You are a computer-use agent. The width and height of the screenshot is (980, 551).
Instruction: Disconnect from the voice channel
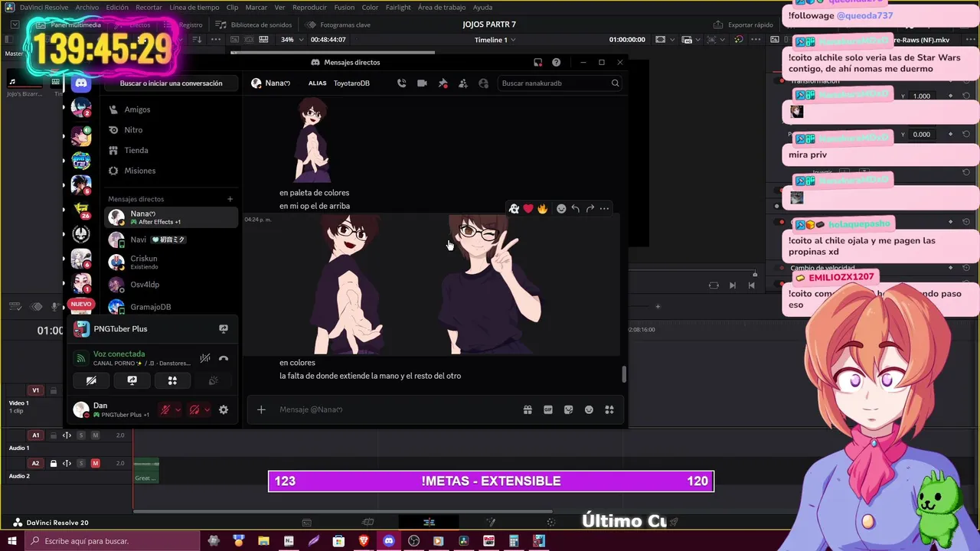click(x=224, y=358)
